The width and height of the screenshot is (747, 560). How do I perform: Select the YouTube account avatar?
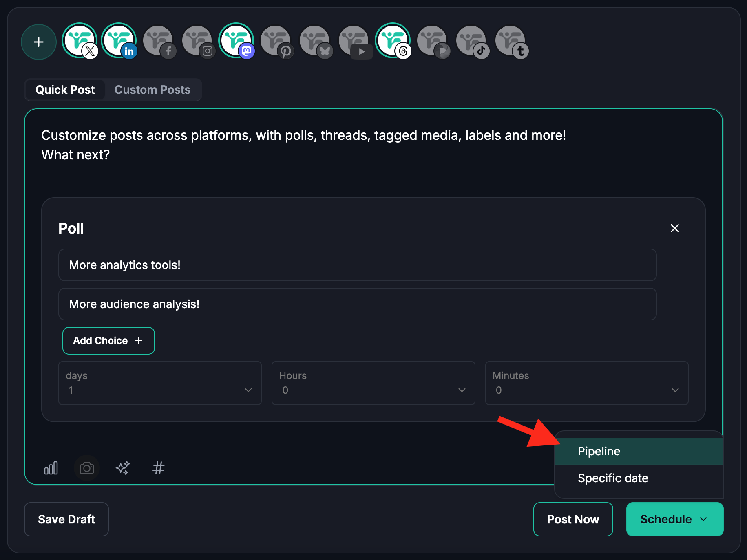click(x=354, y=41)
